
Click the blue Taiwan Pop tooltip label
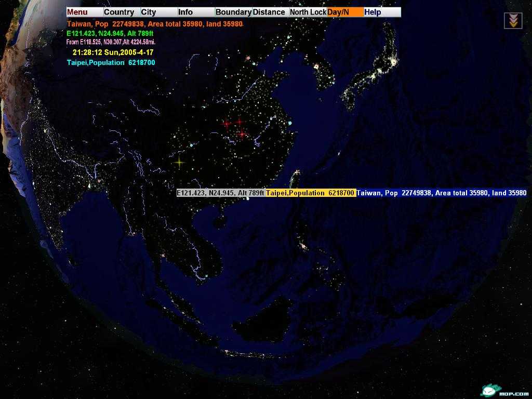[x=442, y=193]
